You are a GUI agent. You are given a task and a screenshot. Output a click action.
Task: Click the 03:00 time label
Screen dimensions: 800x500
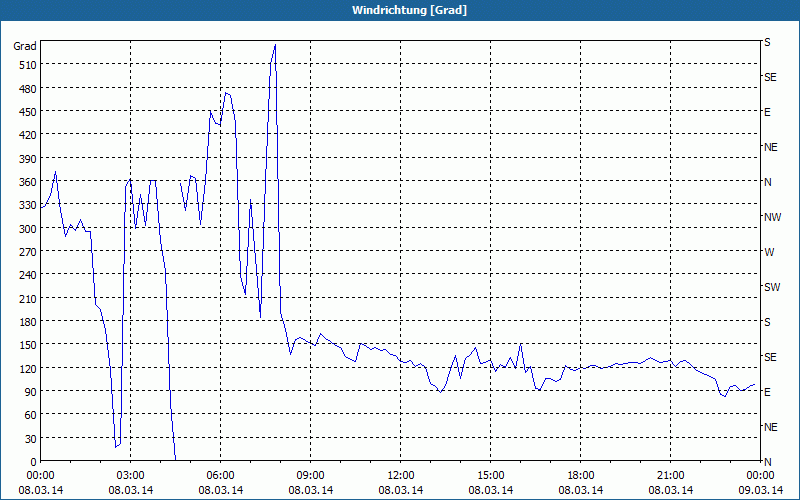tap(130, 476)
